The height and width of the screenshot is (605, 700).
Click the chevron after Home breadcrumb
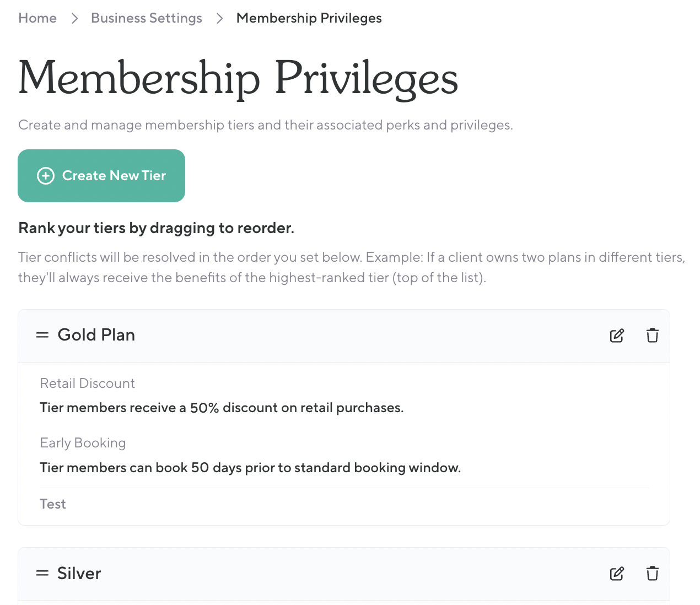(74, 18)
